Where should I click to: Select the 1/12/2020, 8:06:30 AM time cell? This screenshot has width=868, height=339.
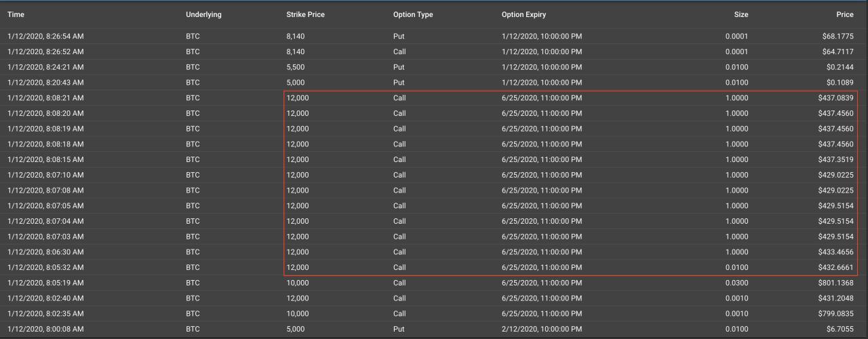tap(45, 252)
